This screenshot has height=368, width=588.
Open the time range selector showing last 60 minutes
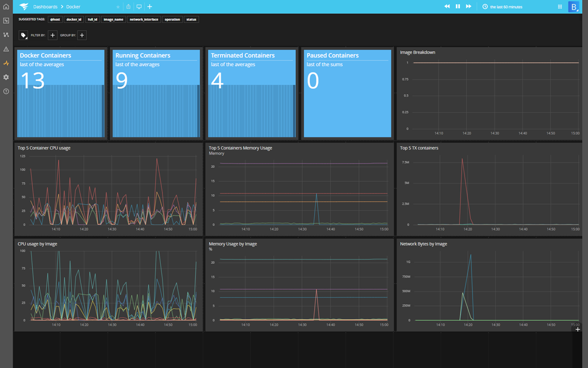(x=503, y=7)
